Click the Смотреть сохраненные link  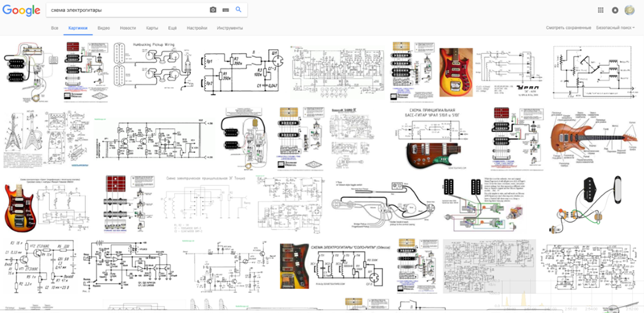point(568,27)
